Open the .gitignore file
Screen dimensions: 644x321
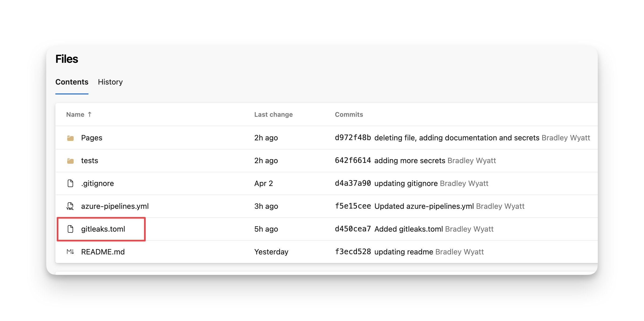point(98,183)
